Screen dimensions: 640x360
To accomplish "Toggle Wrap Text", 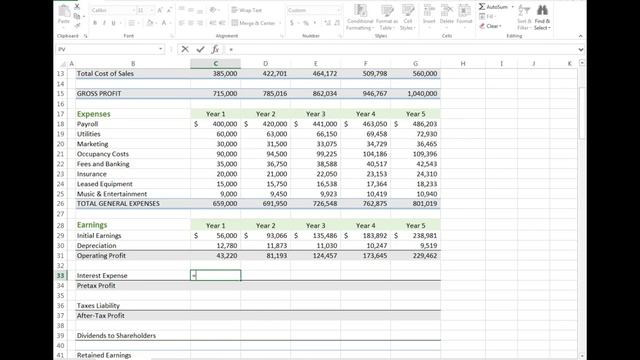I will point(247,10).
